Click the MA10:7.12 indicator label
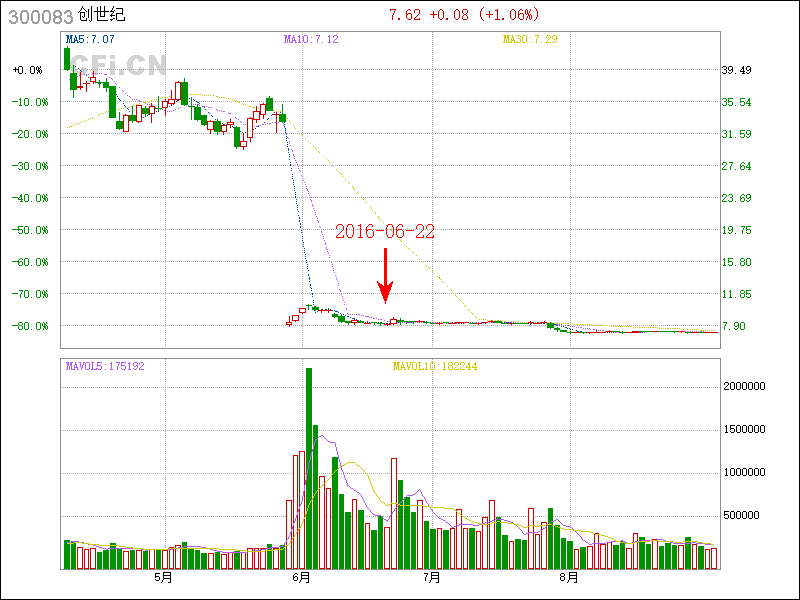This screenshot has height=600, width=800. click(311, 39)
